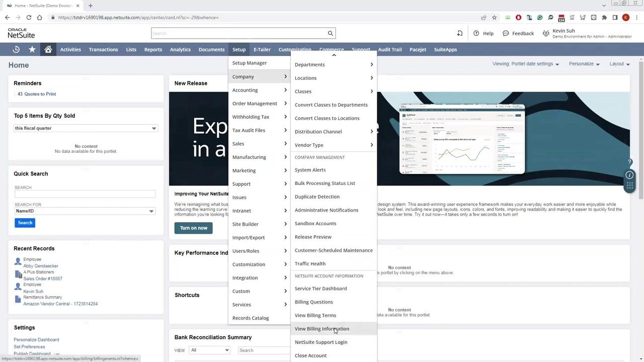Open the this fiscal quarter dropdown
Viewport: 644px width, 362px height.
click(86, 128)
